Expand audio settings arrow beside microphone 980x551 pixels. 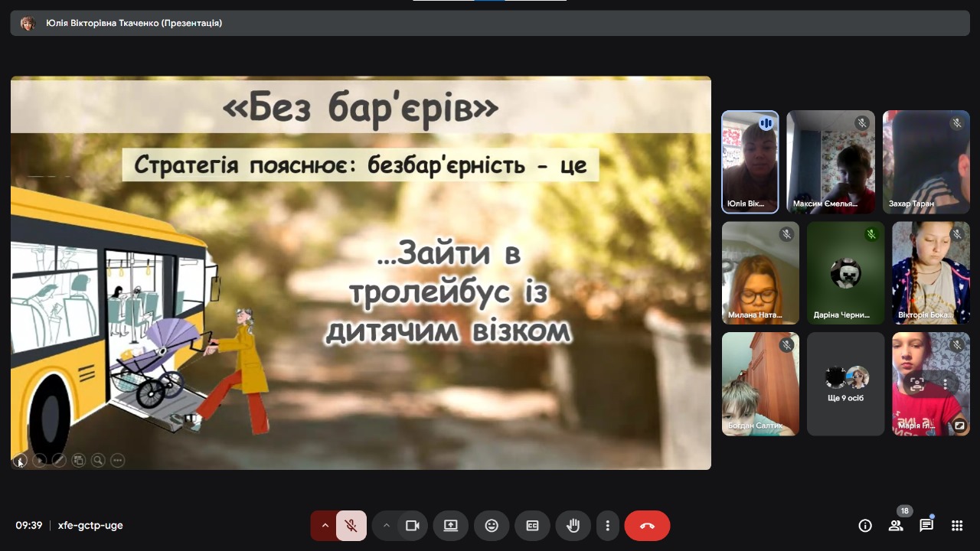325,526
